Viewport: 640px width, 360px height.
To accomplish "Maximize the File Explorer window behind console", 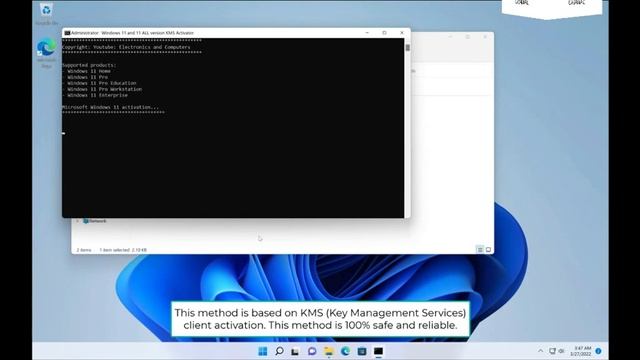I will pos(468,37).
